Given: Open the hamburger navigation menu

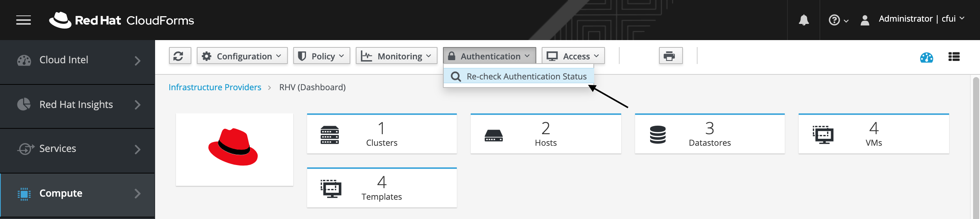Looking at the screenshot, I should pos(24,20).
